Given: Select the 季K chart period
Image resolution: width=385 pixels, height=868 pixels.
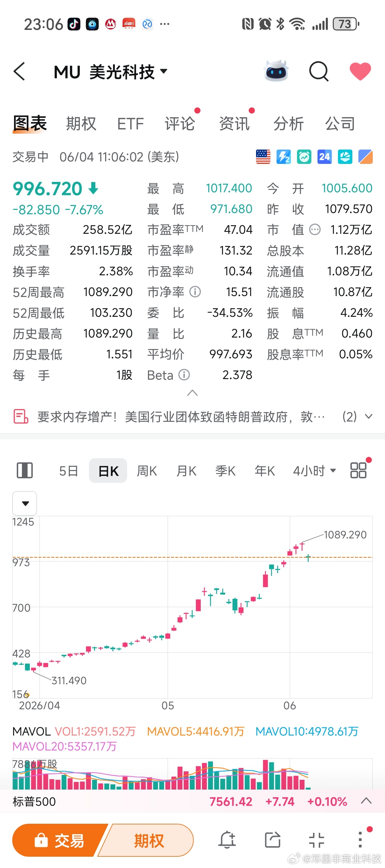Looking at the screenshot, I should coord(226,471).
